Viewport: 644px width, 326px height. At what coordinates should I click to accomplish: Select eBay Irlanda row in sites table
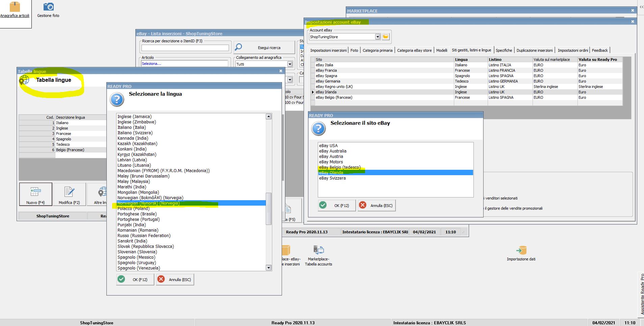[467, 92]
